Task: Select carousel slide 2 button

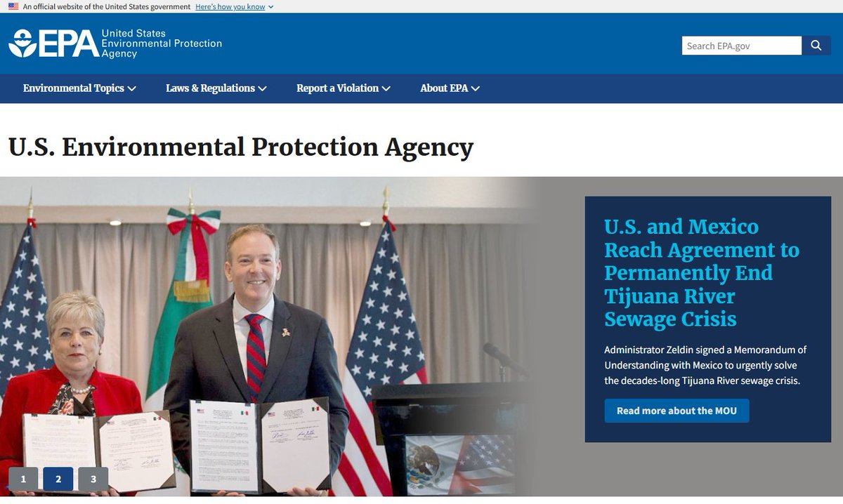Action: tap(58, 479)
